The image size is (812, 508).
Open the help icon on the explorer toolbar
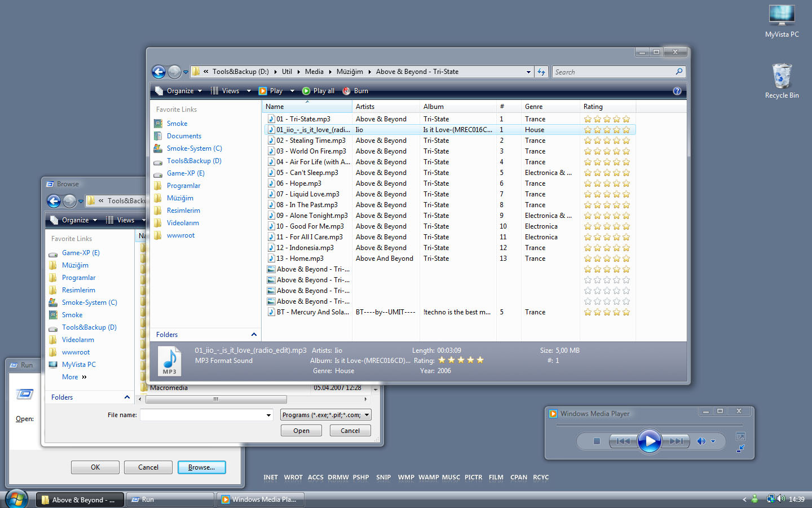click(x=677, y=91)
